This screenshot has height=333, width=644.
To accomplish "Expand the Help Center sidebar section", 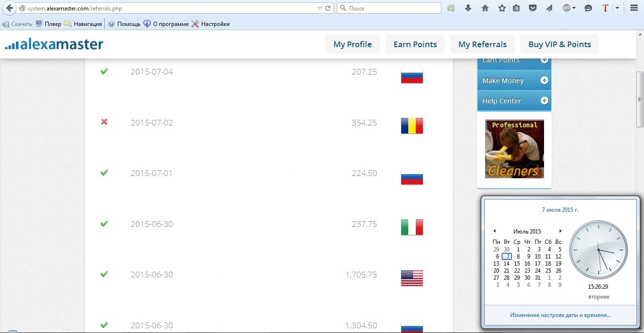I will pyautogui.click(x=544, y=100).
